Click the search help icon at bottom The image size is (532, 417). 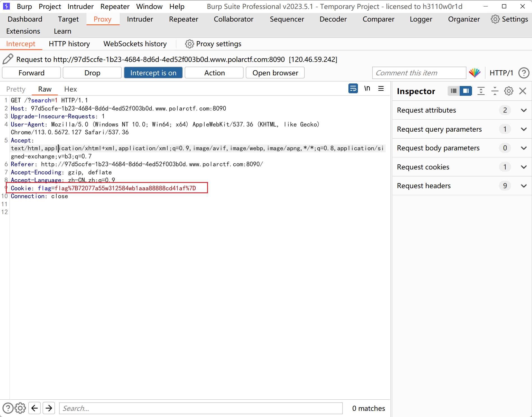coord(8,408)
